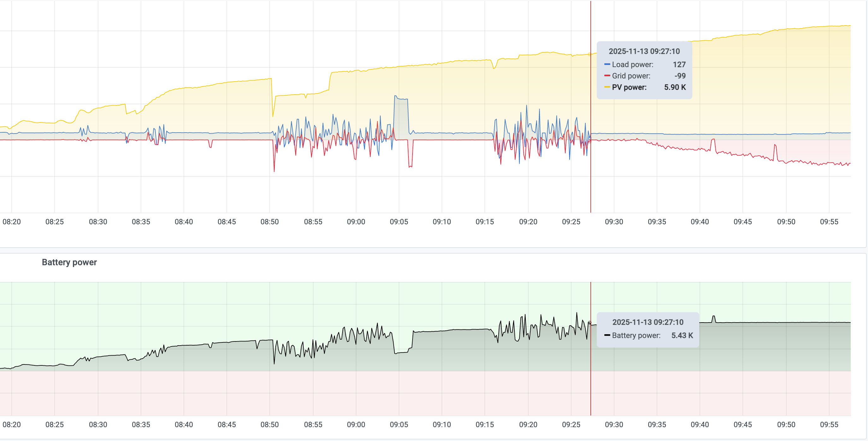Image resolution: width=868 pixels, height=441 pixels.
Task: Click the battery power spike after 09:40
Action: point(713,317)
